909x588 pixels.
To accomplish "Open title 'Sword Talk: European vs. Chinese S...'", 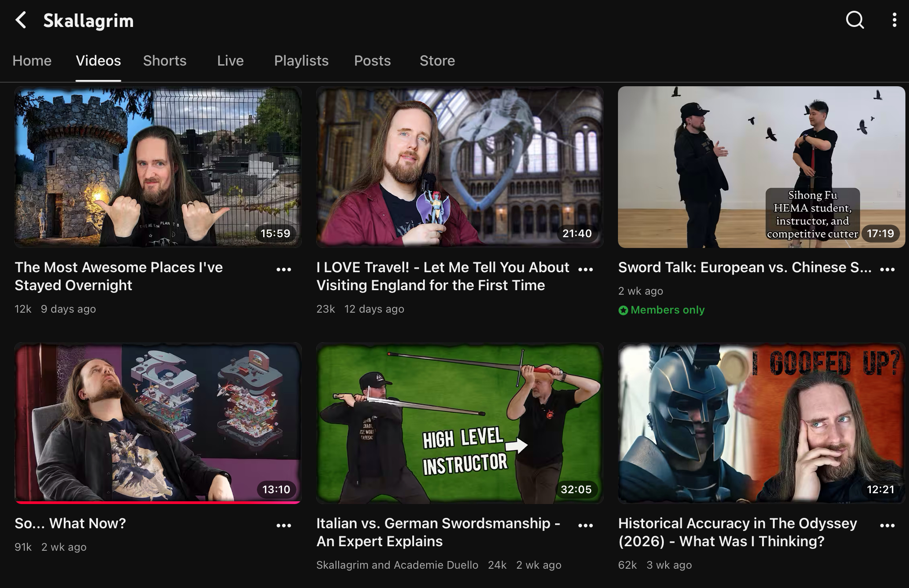I will tap(745, 267).
